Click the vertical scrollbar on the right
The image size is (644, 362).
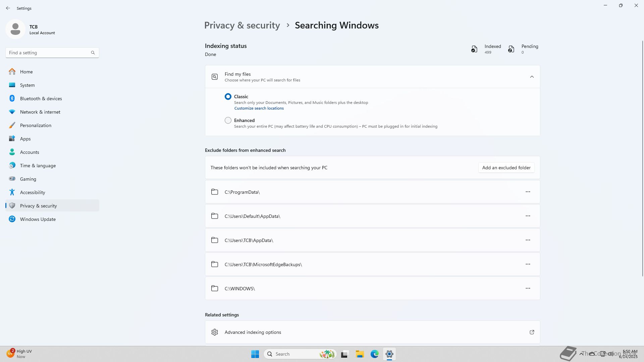point(642,158)
